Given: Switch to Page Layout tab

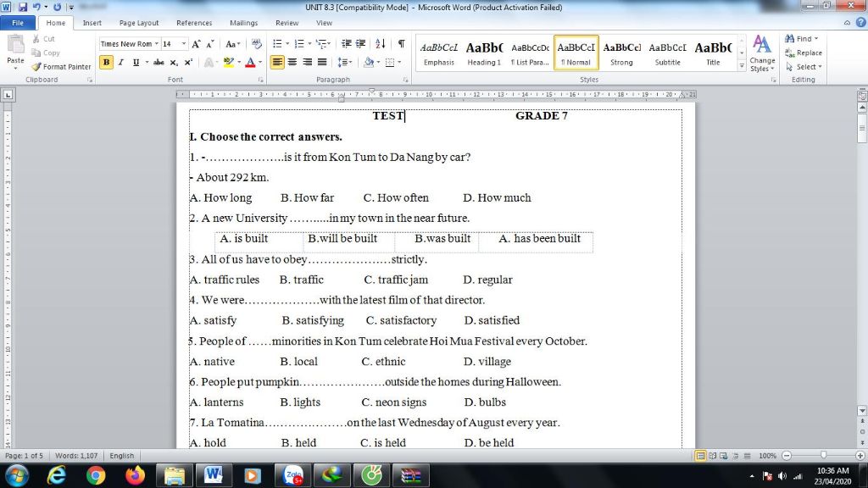Looking at the screenshot, I should (x=139, y=23).
